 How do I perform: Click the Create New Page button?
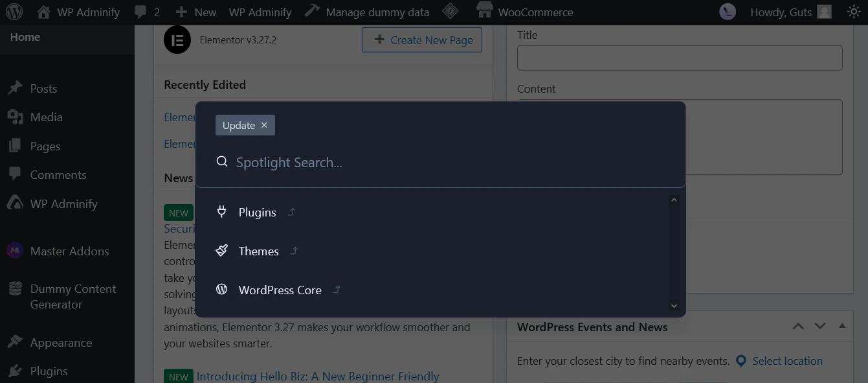pos(421,40)
